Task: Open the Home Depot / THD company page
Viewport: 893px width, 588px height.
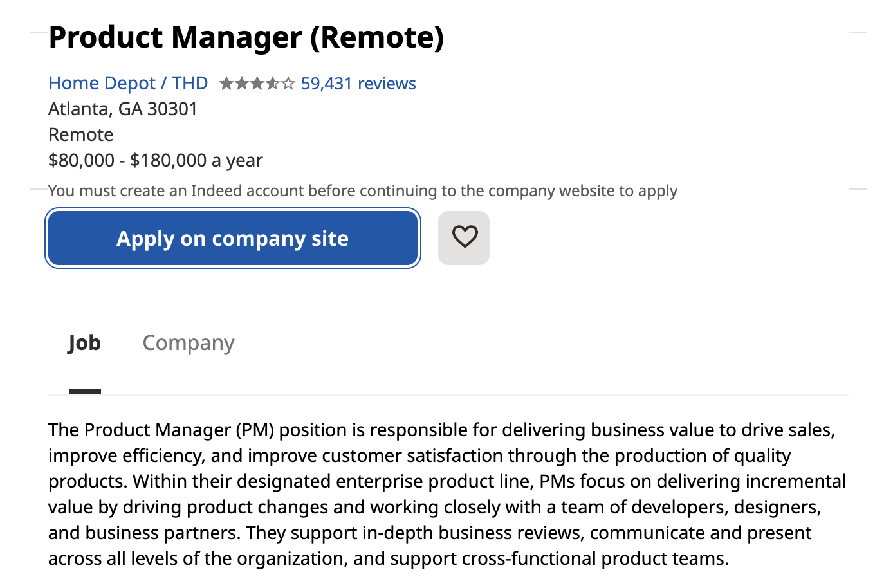Action: tap(127, 82)
